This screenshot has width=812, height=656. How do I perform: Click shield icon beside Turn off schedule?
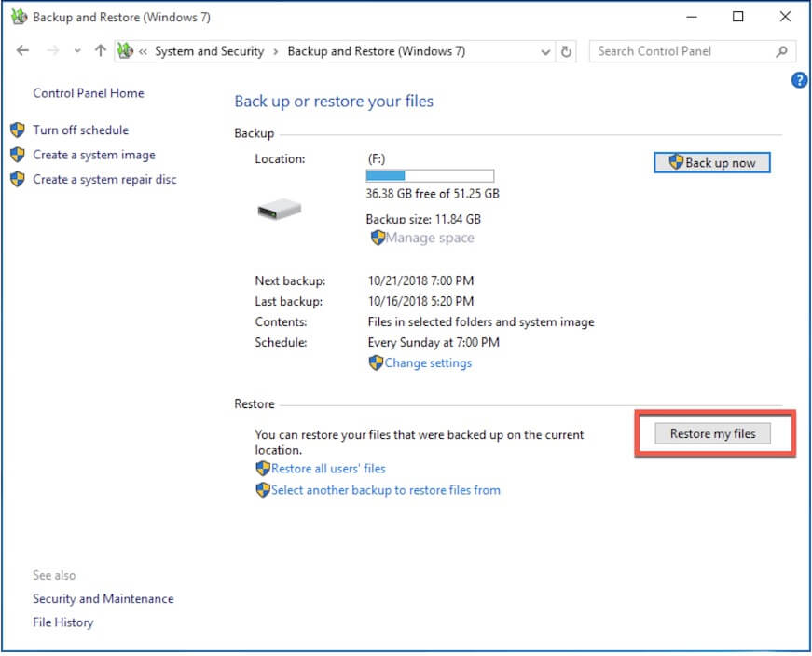(x=18, y=130)
